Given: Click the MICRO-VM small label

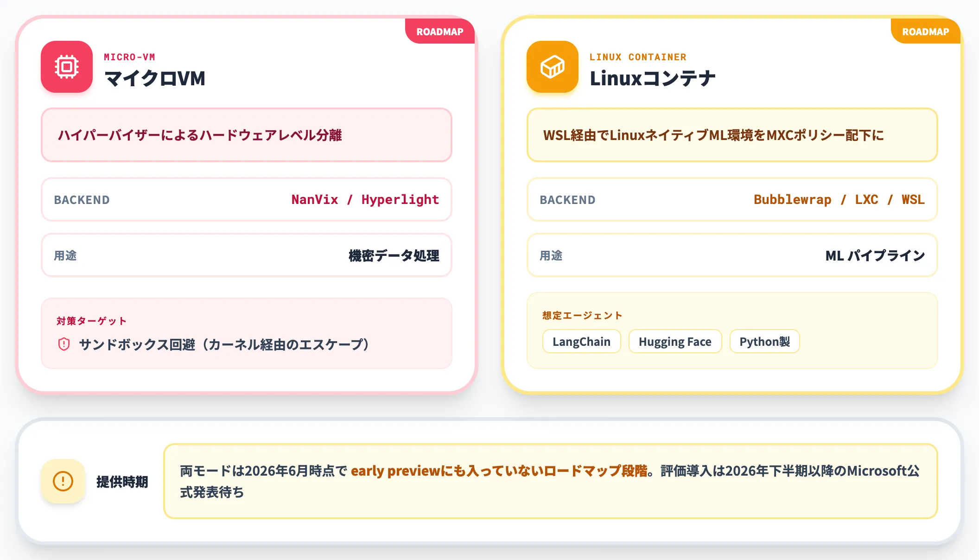Looking at the screenshot, I should 129,57.
